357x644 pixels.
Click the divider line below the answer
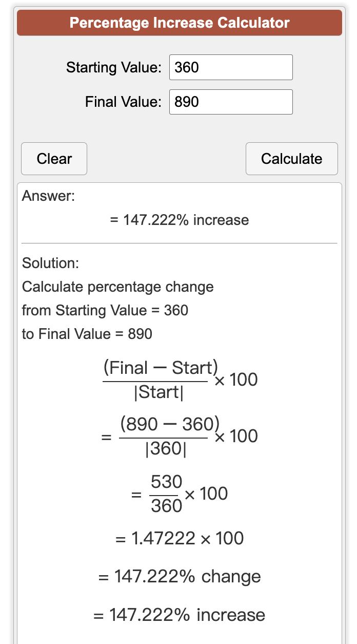click(180, 243)
